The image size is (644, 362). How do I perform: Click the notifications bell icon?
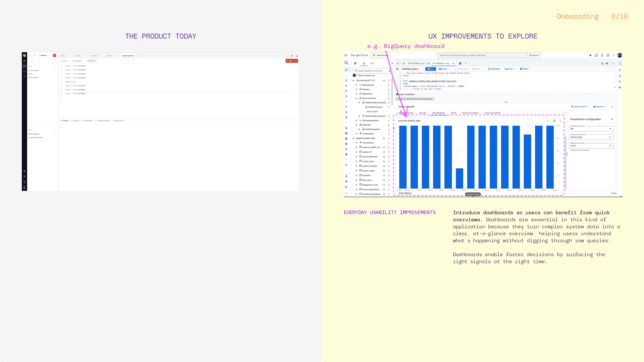602,55
